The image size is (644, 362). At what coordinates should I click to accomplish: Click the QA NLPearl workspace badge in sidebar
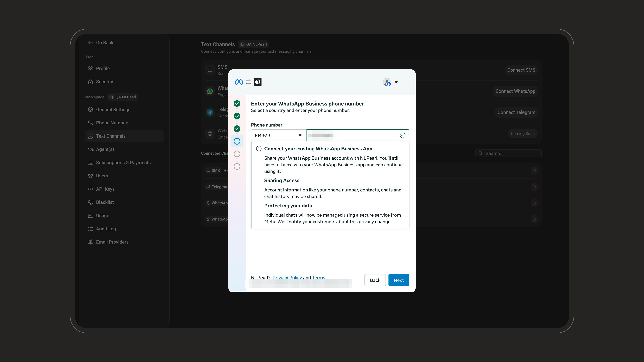tap(123, 97)
